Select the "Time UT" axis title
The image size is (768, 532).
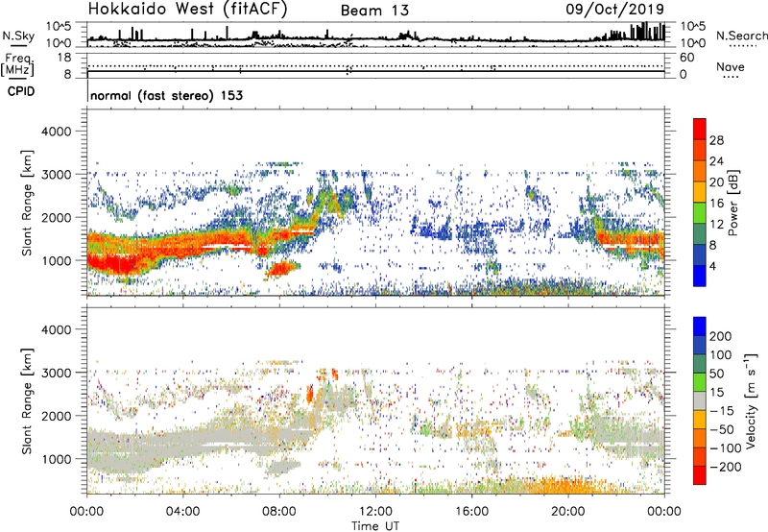[375, 526]
